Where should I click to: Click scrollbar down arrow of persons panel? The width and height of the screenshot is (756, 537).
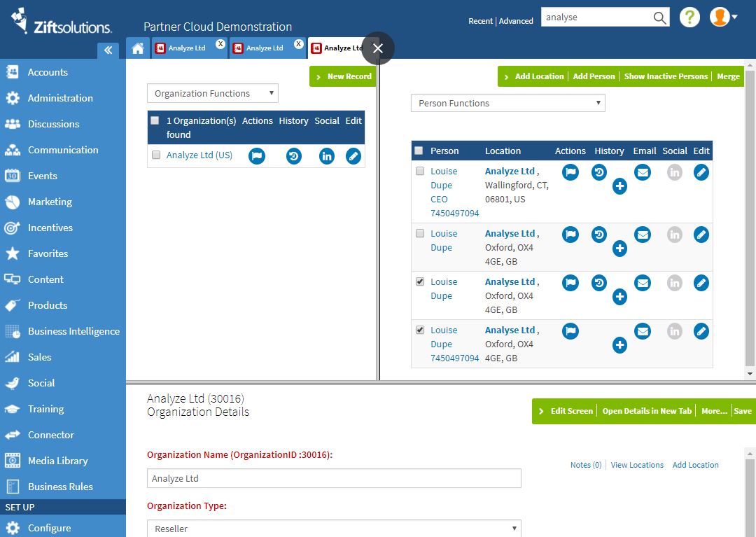(x=750, y=374)
